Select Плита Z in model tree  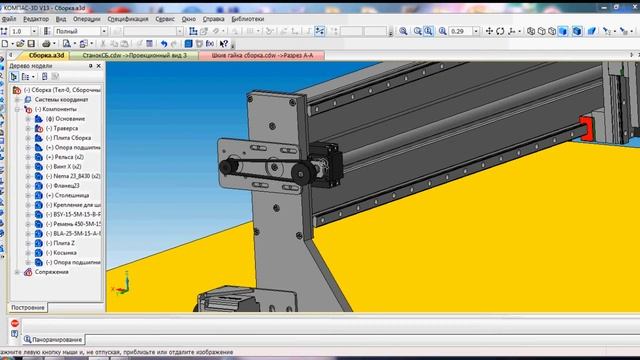click(x=60, y=243)
